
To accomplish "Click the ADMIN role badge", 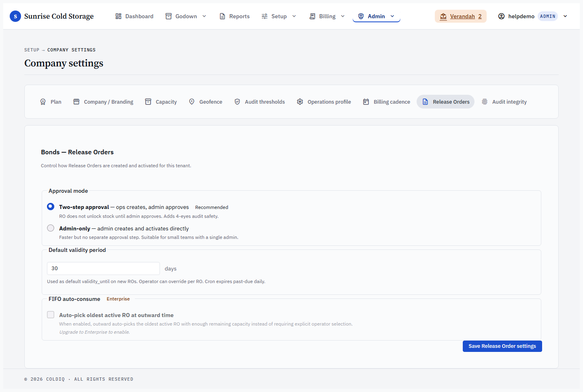I will pos(548,16).
